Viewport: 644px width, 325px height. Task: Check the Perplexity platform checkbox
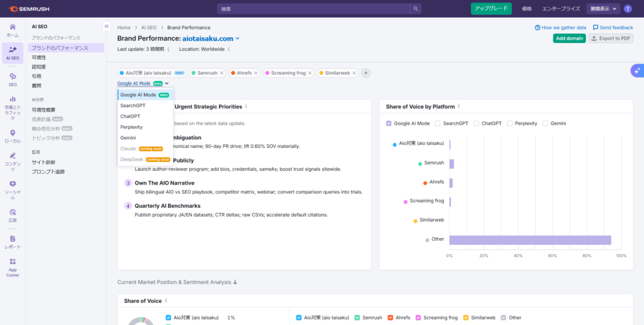[x=509, y=123]
